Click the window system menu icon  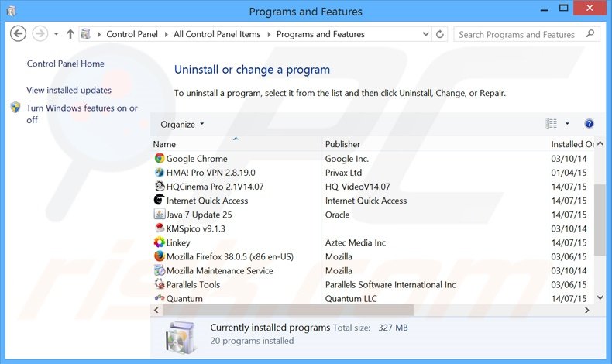pyautogui.click(x=11, y=11)
